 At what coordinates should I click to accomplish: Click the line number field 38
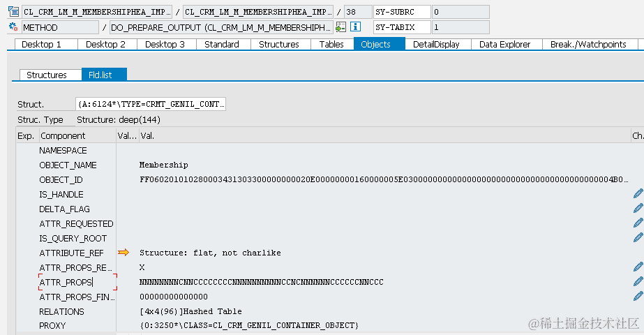pos(358,12)
